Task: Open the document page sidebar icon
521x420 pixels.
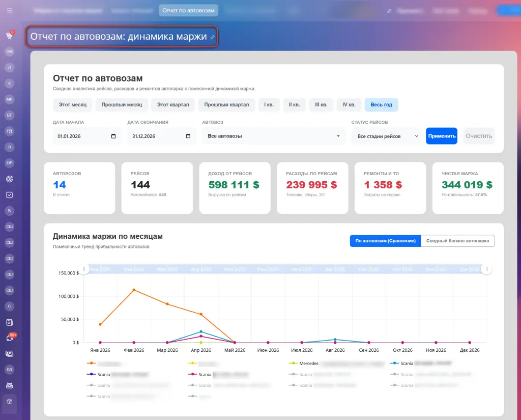Action: 9,322
